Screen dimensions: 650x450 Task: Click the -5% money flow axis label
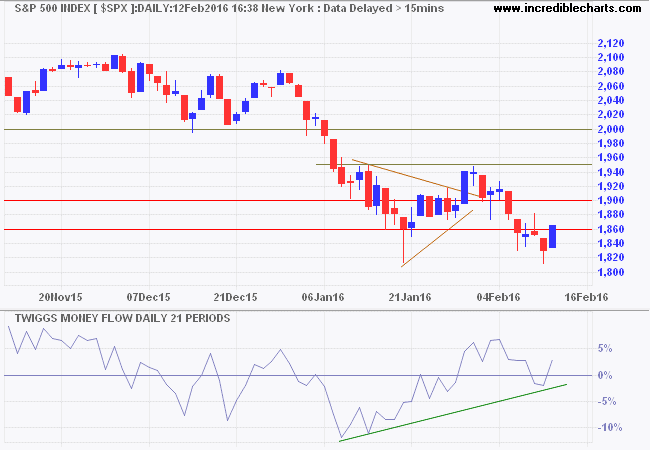[607, 402]
